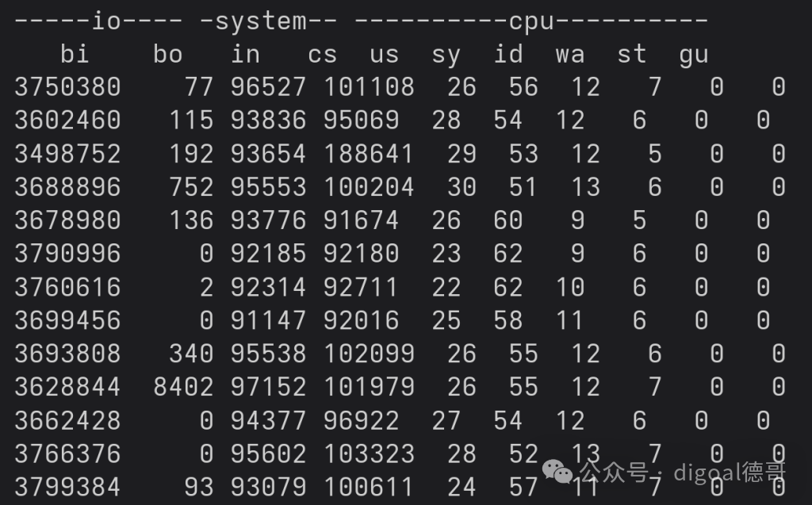Click the cpu section header
This screenshot has width=812, height=505.
coord(531,21)
